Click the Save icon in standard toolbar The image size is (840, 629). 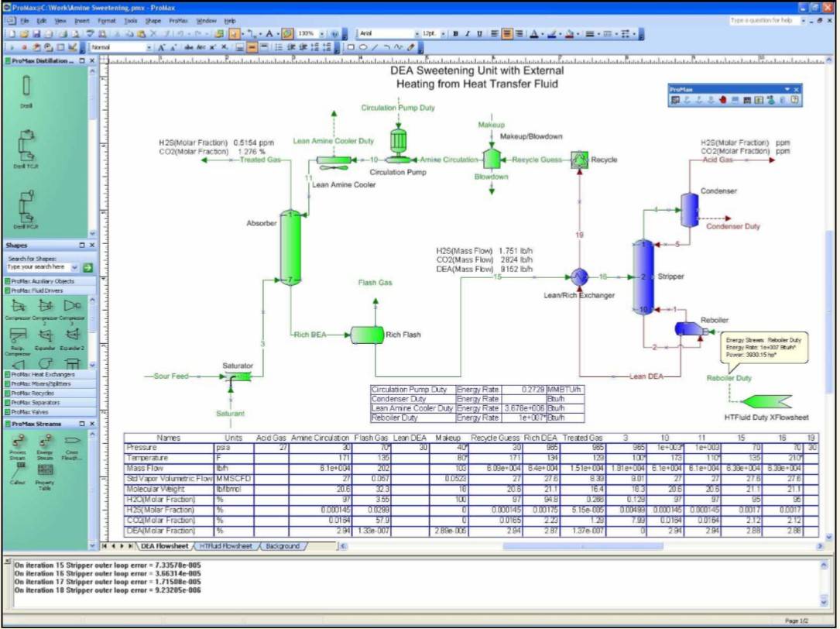click(x=36, y=33)
